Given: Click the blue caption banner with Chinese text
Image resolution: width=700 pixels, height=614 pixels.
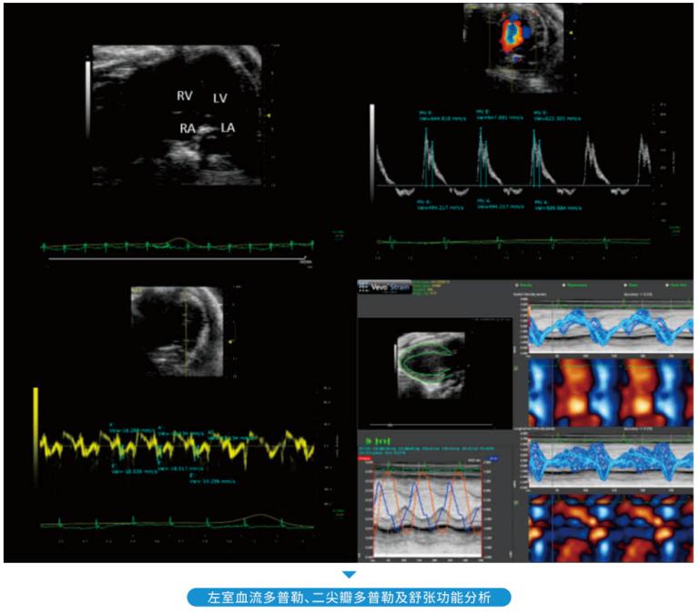Looking at the screenshot, I should point(350,598).
